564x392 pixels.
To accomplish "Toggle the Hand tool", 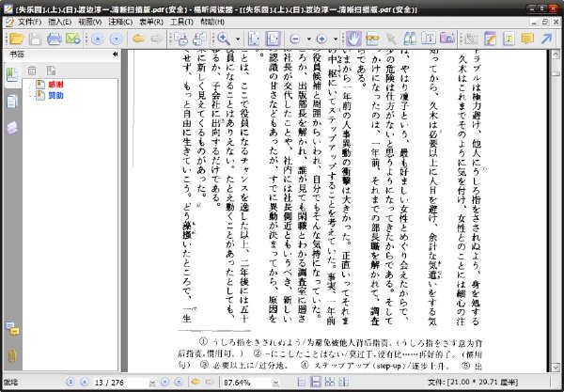I will coord(354,39).
